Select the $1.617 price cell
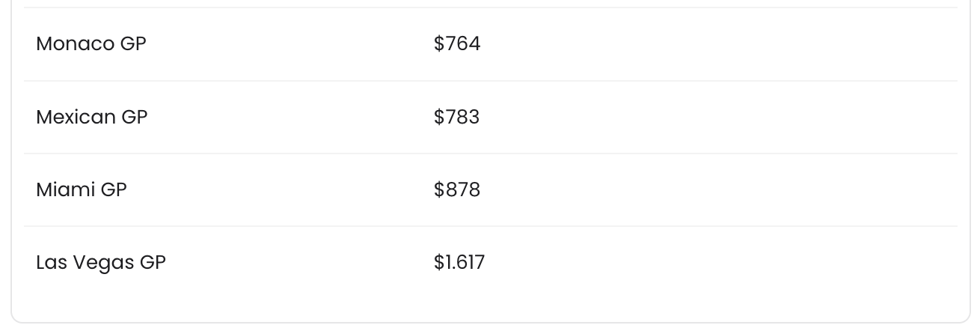 (459, 262)
